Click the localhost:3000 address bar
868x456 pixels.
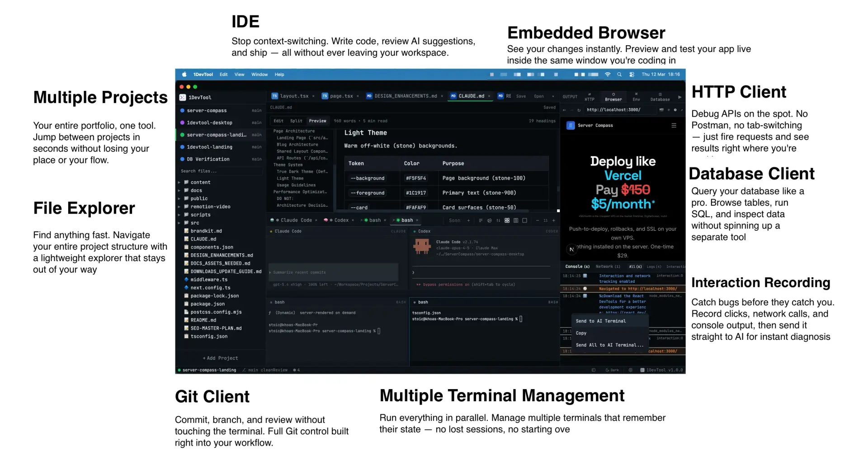click(x=619, y=110)
